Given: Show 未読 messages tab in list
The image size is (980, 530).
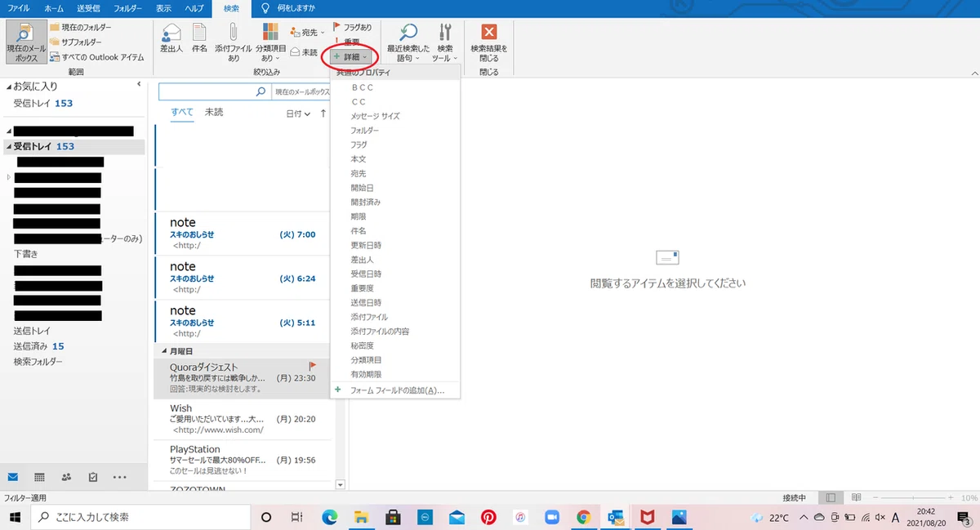Looking at the screenshot, I should point(214,112).
